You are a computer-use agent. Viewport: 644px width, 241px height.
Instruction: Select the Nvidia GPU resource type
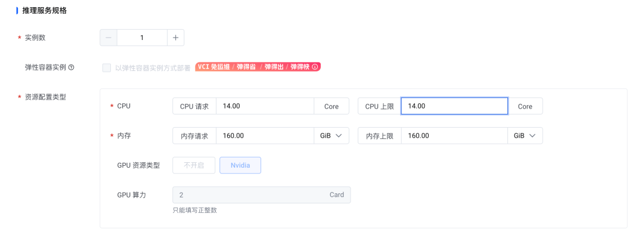(x=240, y=165)
